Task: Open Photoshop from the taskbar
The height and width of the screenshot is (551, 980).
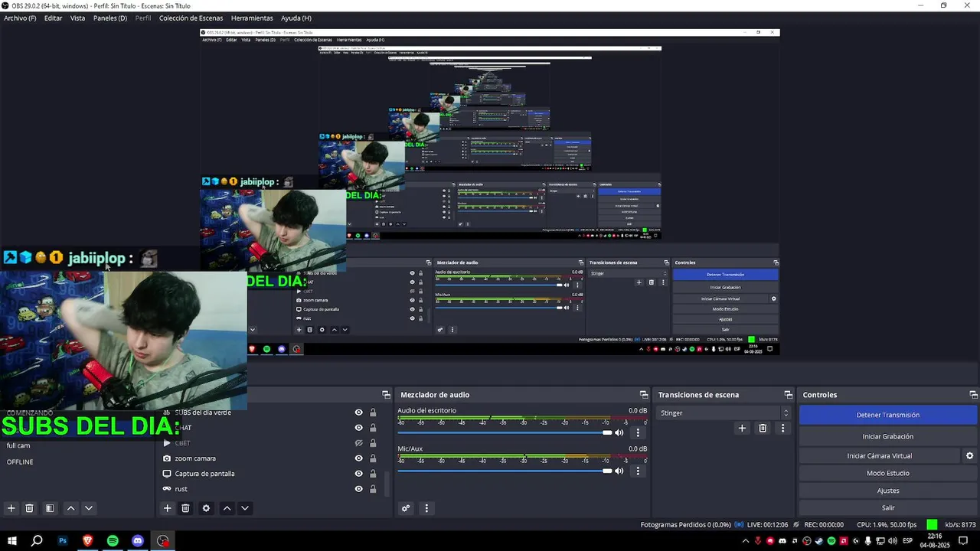Action: pos(63,541)
